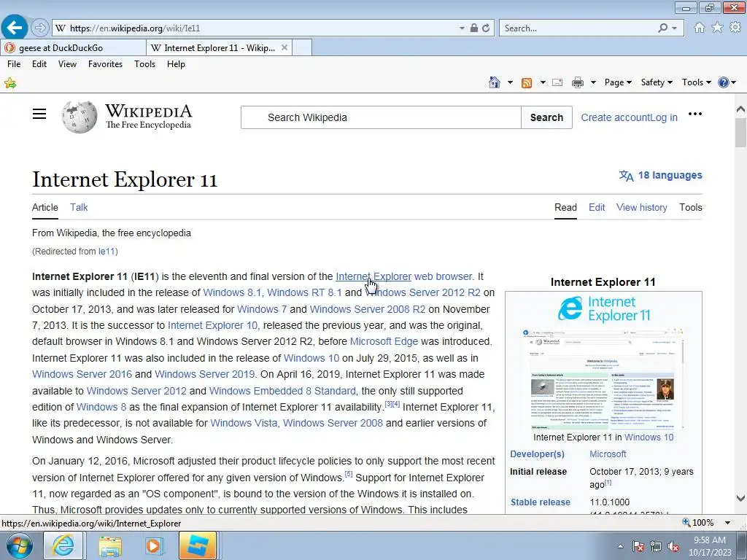Open the article Tools dropdown
This screenshot has height=560, width=747.
click(x=690, y=207)
